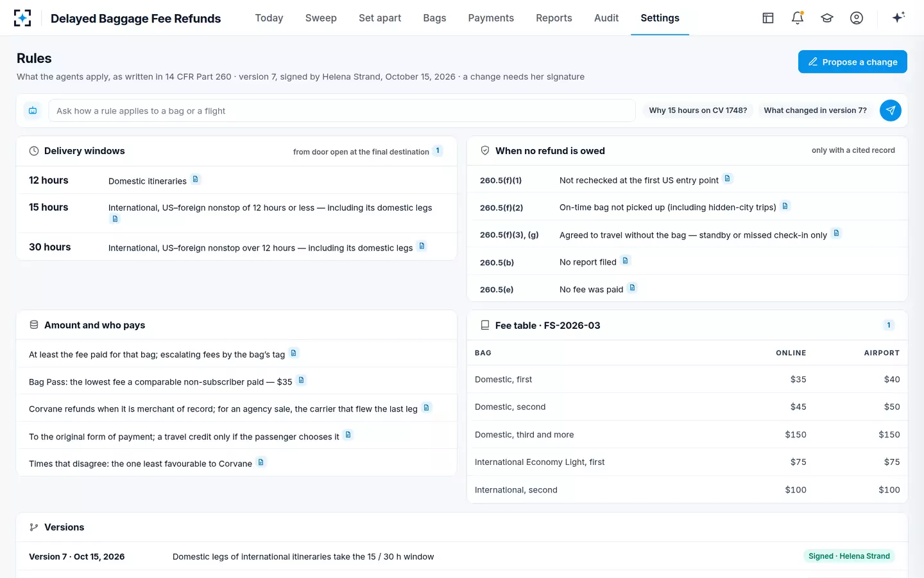Click the bot icon beside the ask field
The width and height of the screenshot is (924, 578).
[33, 110]
